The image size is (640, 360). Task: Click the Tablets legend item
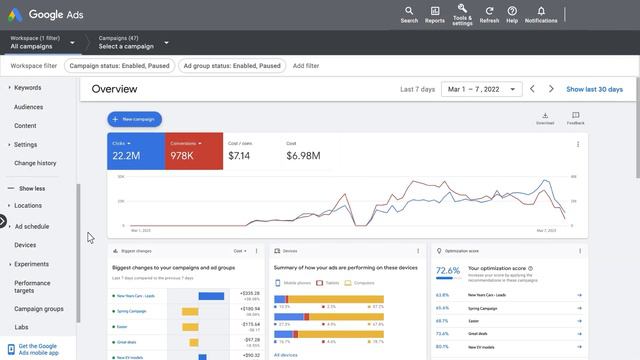328,283
